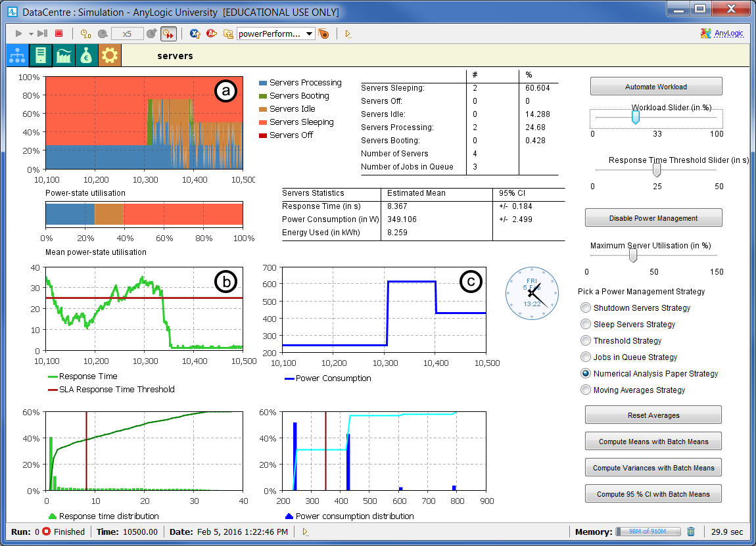Select Shutdown Servers Strategy radio button
This screenshot has width=756, height=546.
[585, 307]
